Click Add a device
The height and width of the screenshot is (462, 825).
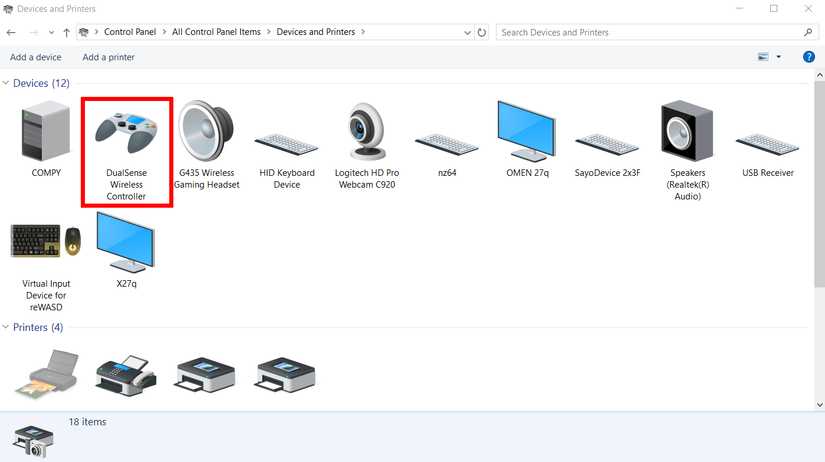coord(35,57)
